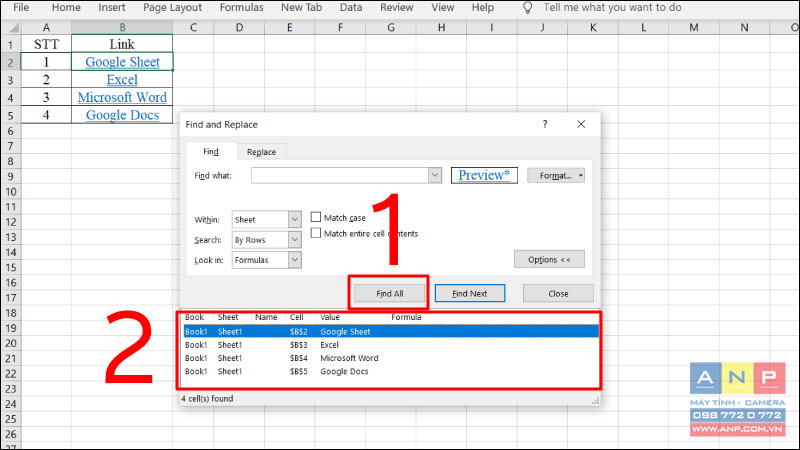Open the View ribbon tab
Image resolution: width=800 pixels, height=450 pixels.
(442, 7)
